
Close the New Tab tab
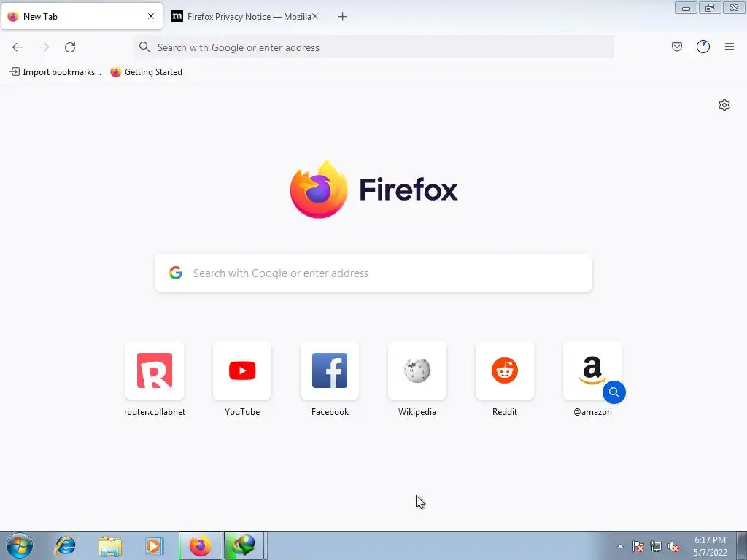click(151, 16)
